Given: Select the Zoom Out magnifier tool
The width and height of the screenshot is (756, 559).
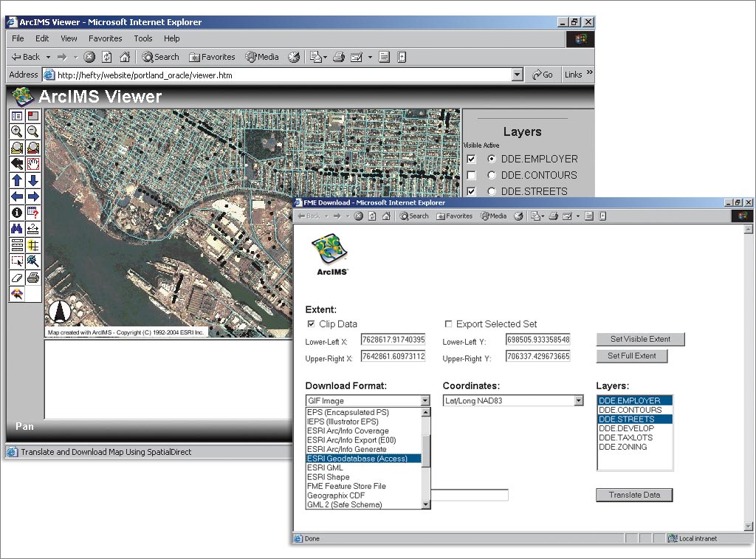Looking at the screenshot, I should [32, 131].
